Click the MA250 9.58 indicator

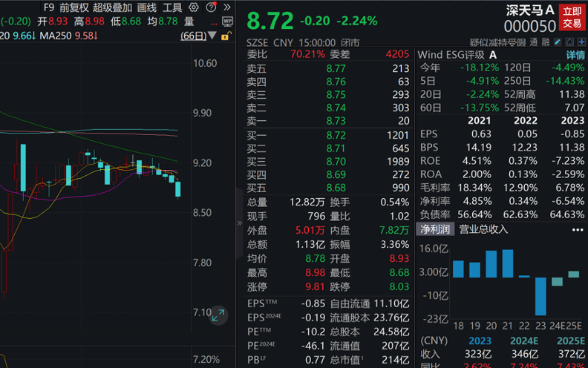pos(69,36)
